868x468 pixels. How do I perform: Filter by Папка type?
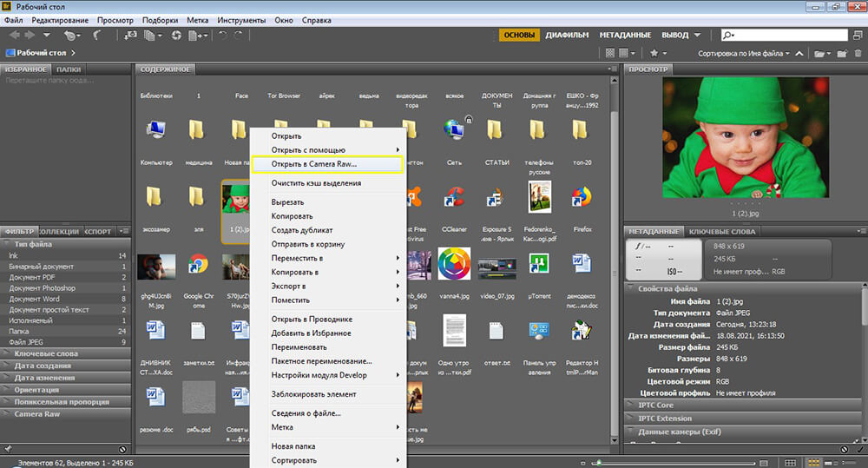(66, 331)
